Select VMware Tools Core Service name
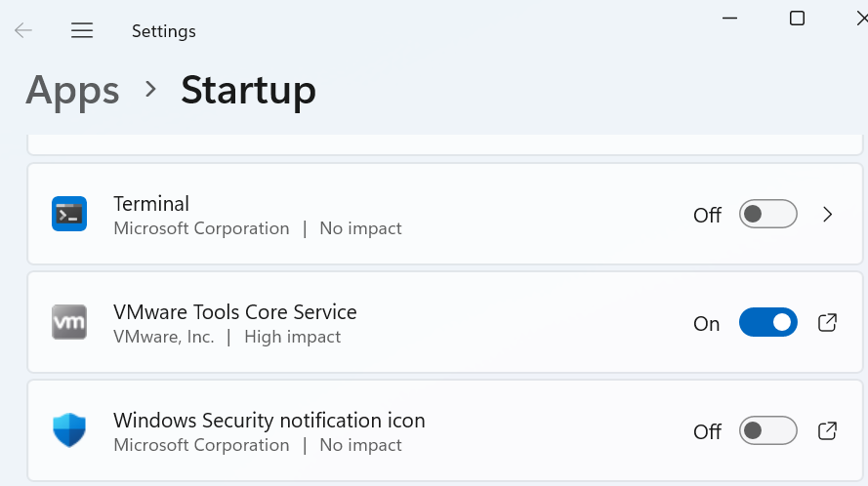The image size is (868, 486). click(234, 312)
